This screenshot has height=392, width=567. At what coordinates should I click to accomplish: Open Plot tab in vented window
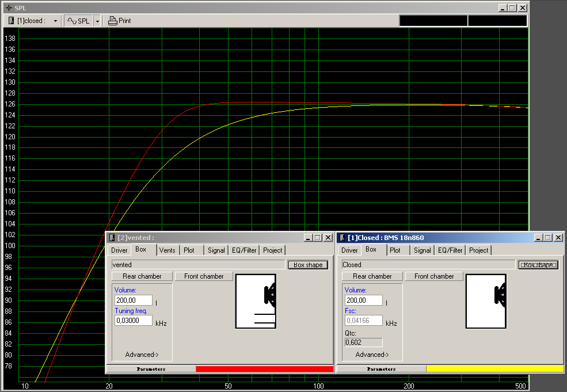pos(189,250)
